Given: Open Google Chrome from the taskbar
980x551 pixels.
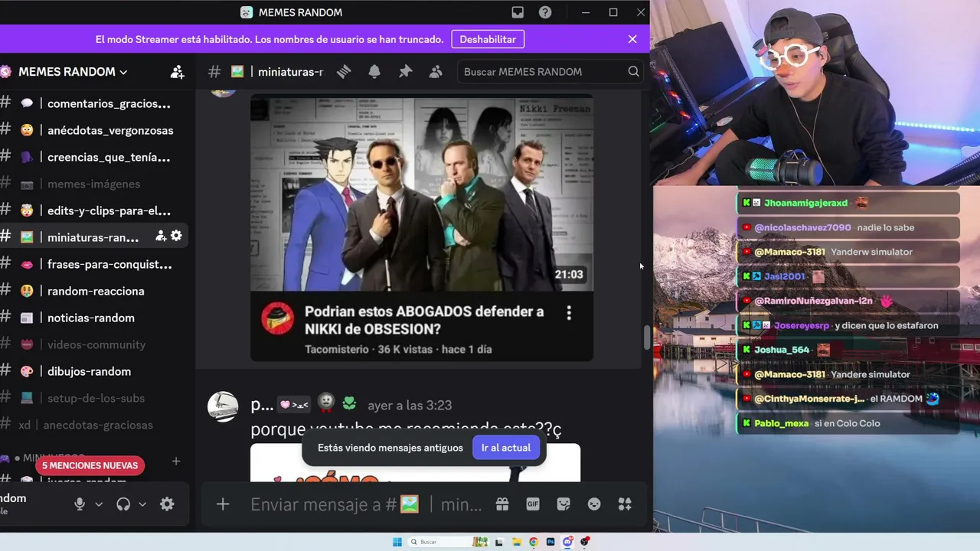Looking at the screenshot, I should pyautogui.click(x=534, y=542).
